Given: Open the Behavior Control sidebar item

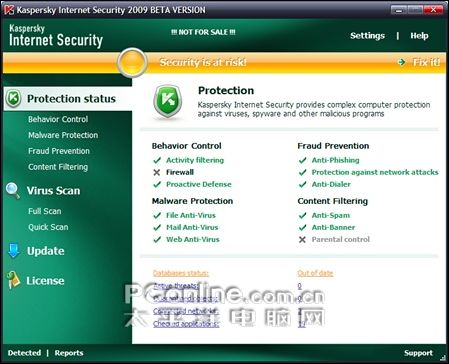Looking at the screenshot, I should (x=58, y=119).
